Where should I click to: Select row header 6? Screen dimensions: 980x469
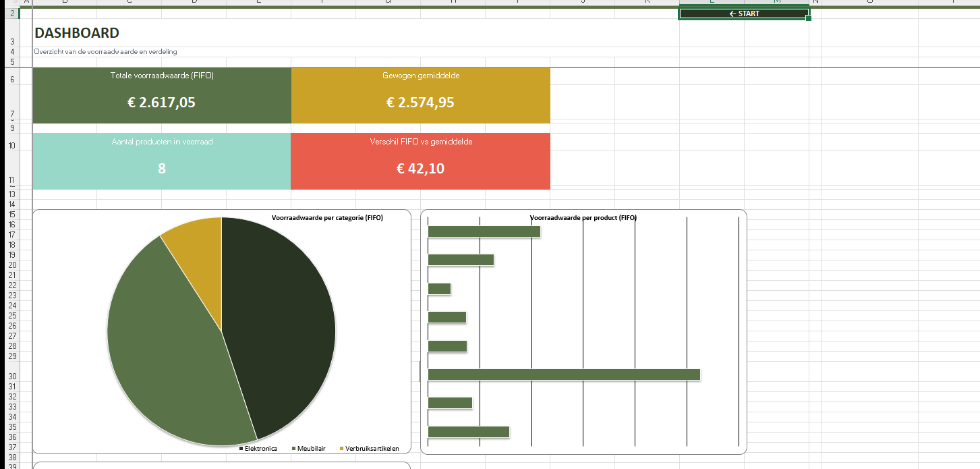coord(12,78)
